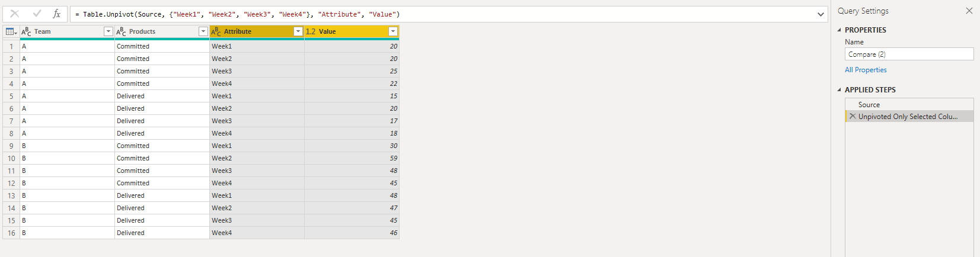Click Value cell 46 in row 16
Viewport: 980px width, 257px height.
(x=352, y=233)
